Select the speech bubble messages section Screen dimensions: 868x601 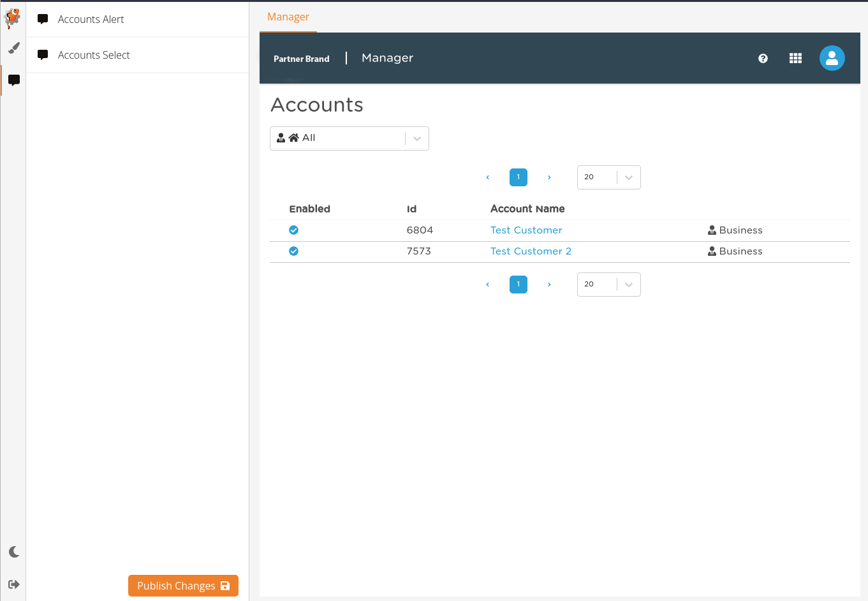point(13,80)
